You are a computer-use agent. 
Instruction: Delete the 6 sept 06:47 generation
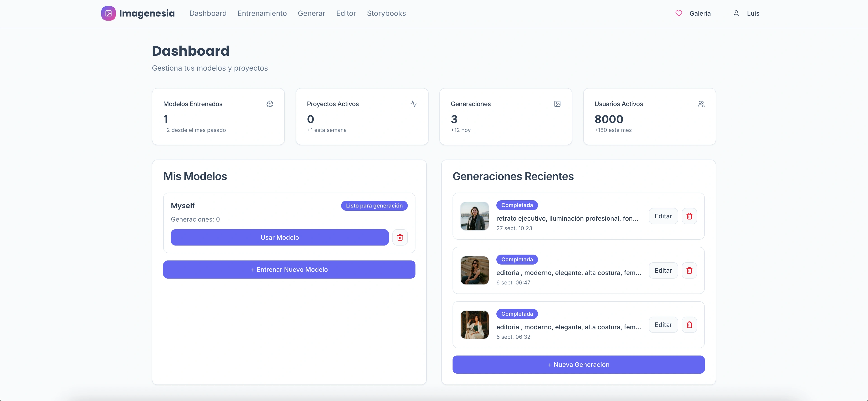pyautogui.click(x=689, y=270)
